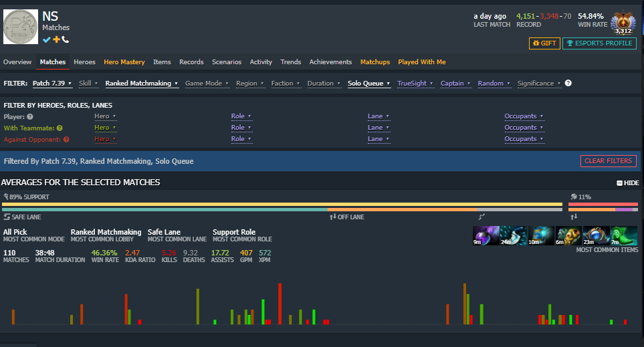644x347 pixels.
Task: Open the With Teammate Hero dropdown
Action: coord(105,128)
